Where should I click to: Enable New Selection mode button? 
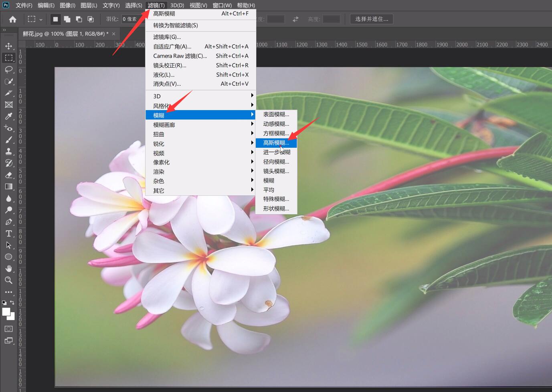pyautogui.click(x=55, y=19)
